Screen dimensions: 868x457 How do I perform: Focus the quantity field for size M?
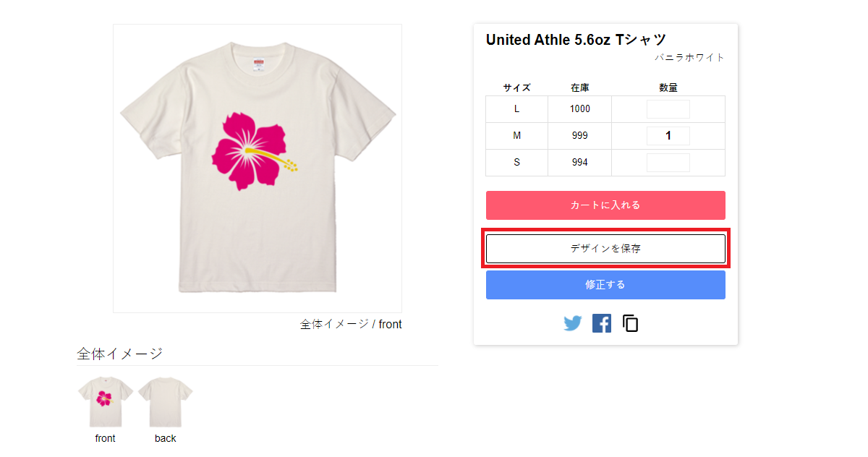tap(668, 136)
